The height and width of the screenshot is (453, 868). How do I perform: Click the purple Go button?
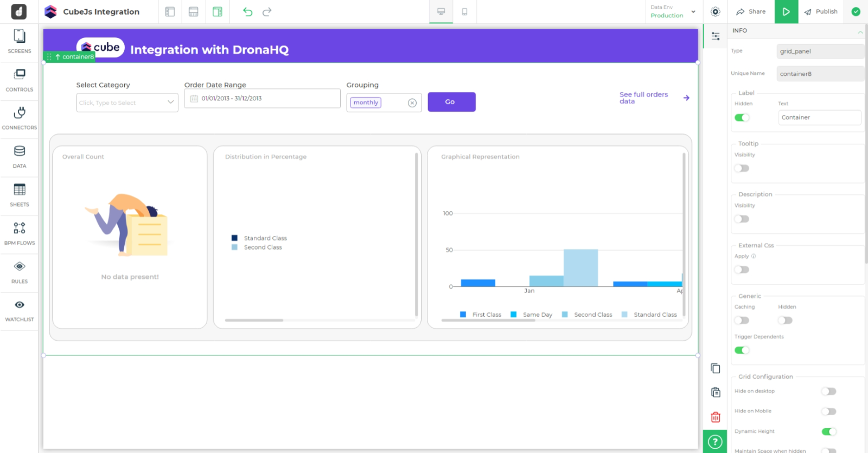point(451,102)
